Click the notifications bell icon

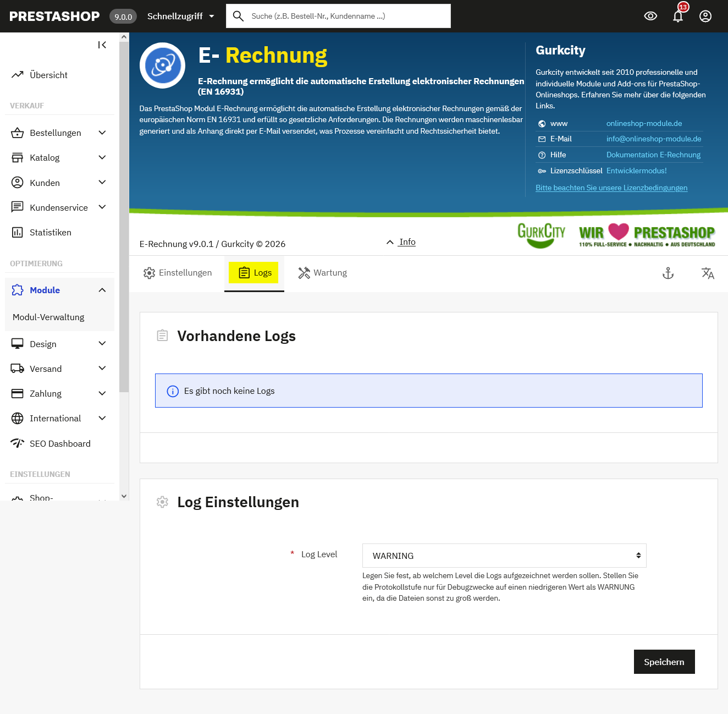click(x=678, y=17)
